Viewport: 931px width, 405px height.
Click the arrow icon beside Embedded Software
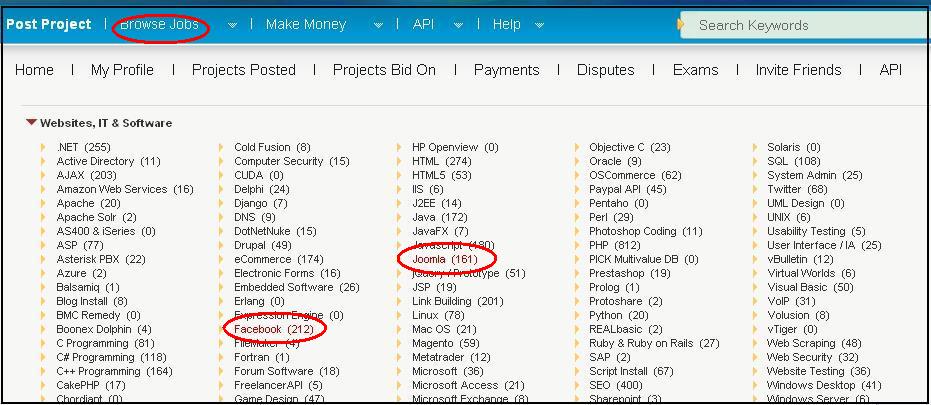(221, 287)
